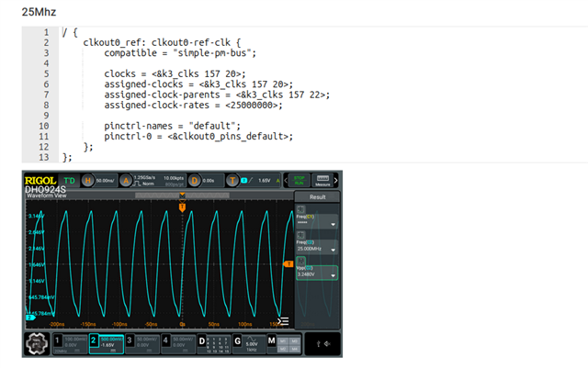Toggle channel 3 on the scope
The height and width of the screenshot is (368, 588).
[142, 344]
